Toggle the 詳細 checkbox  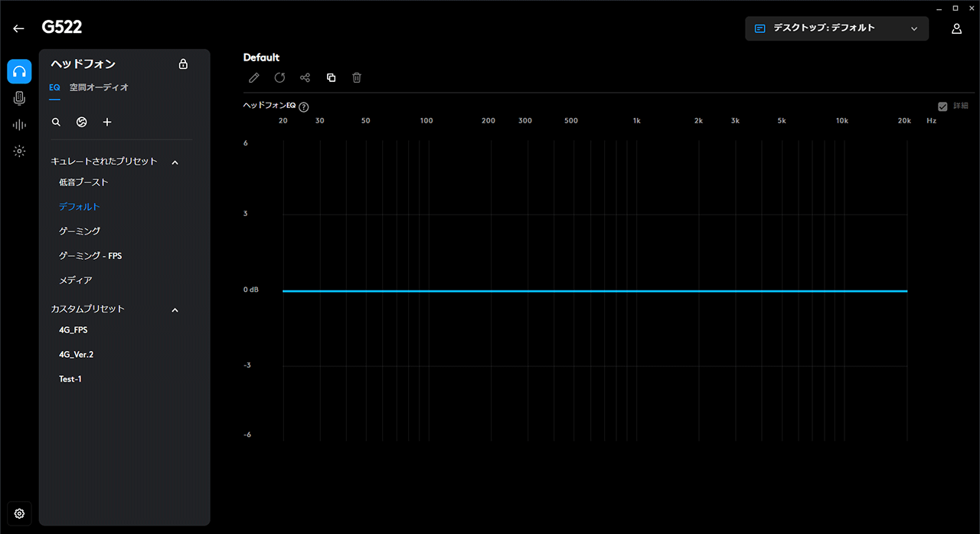pyautogui.click(x=942, y=106)
